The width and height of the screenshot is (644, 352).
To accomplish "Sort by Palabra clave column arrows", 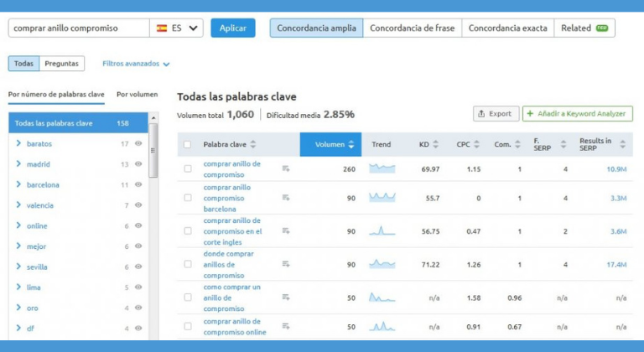I will coord(253,145).
